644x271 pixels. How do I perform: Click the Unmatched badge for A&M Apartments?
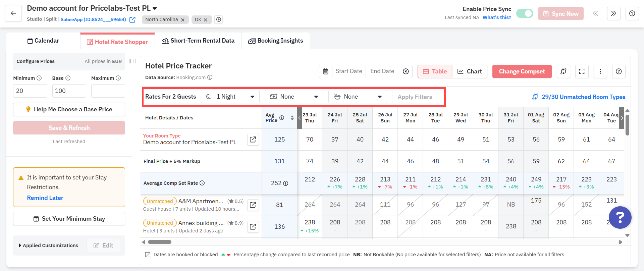(160, 201)
